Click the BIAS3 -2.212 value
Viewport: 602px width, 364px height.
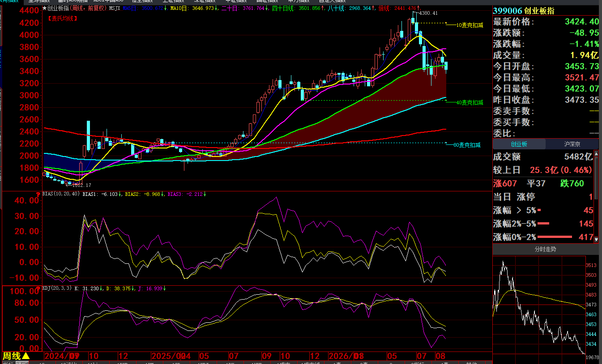pyautogui.click(x=187, y=195)
